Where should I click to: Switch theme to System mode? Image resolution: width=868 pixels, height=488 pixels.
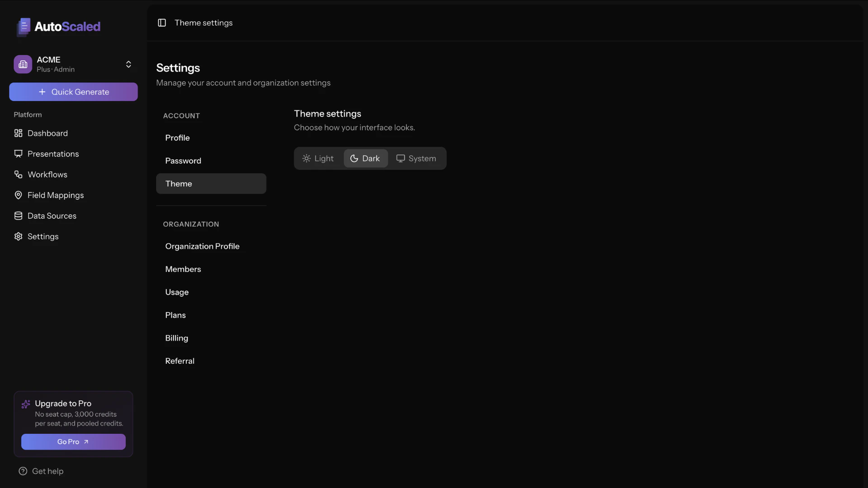click(x=416, y=158)
